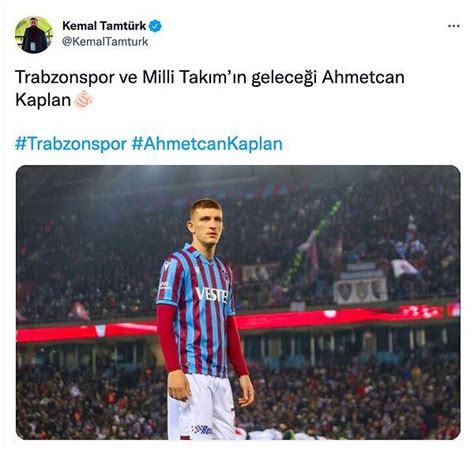Click the sponsor logo on white shorts
Viewport: 474px width, 450px height.
pos(202,429)
